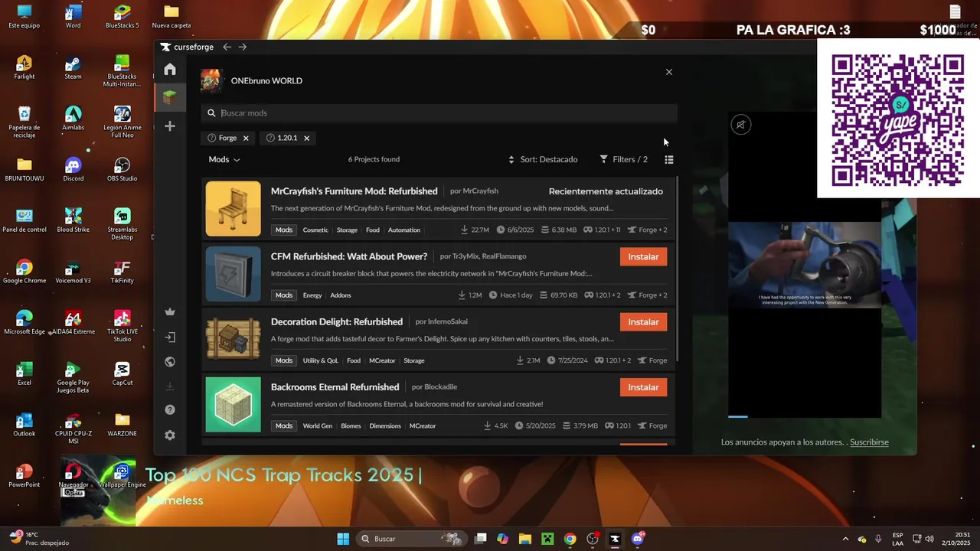Select World Gen tag on Backrooms mod
Screen dimensions: 980x551
(x=317, y=426)
